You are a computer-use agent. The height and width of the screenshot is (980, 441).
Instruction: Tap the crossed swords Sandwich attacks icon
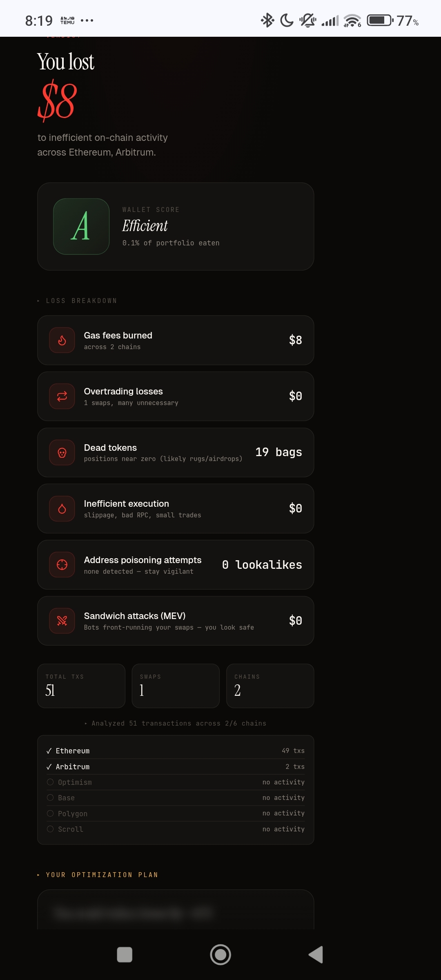pos(62,621)
